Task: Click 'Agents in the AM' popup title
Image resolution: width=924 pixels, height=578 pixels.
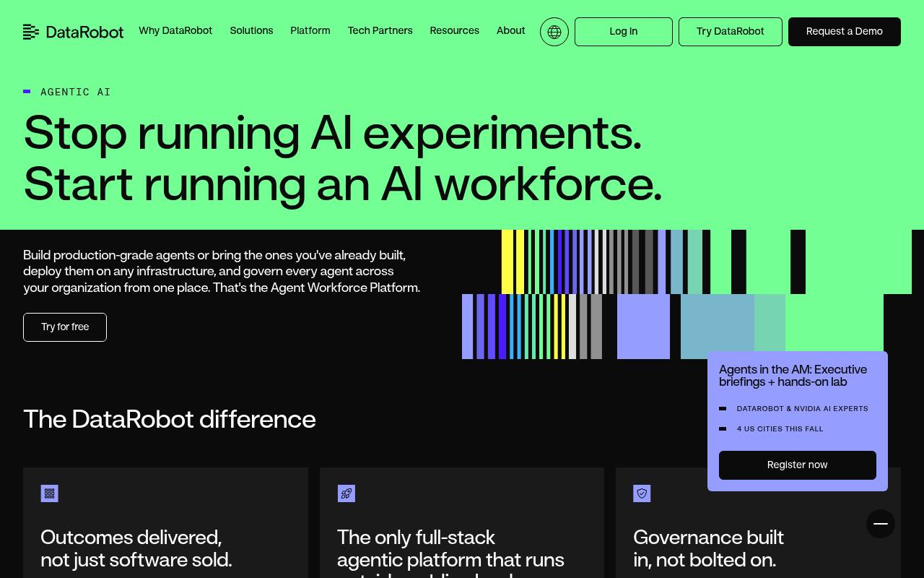Action: tap(793, 376)
